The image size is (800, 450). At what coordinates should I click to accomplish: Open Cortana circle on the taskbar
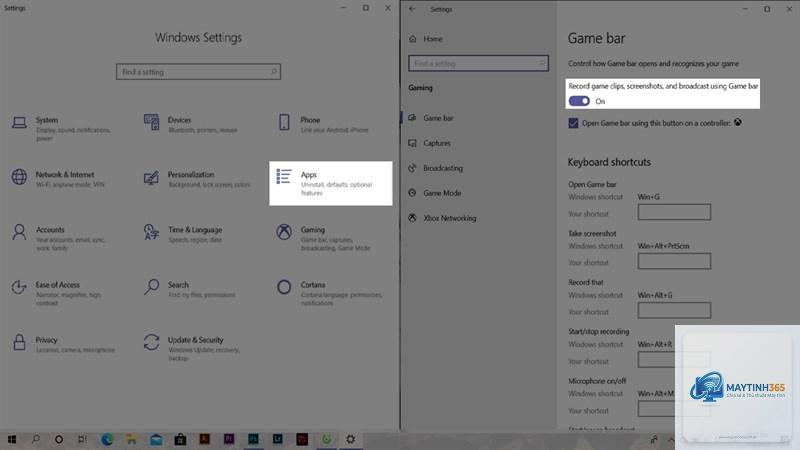(59, 439)
